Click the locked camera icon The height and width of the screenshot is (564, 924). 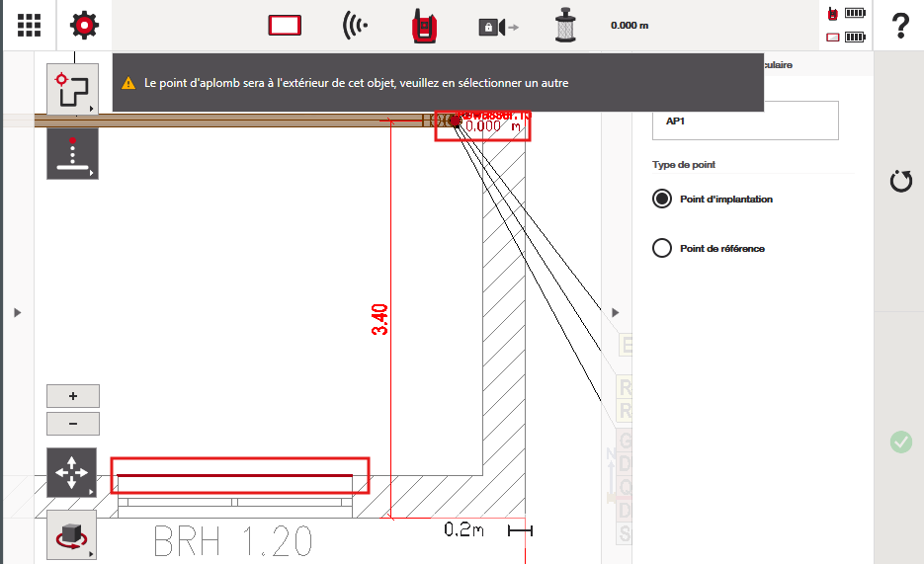tap(497, 27)
